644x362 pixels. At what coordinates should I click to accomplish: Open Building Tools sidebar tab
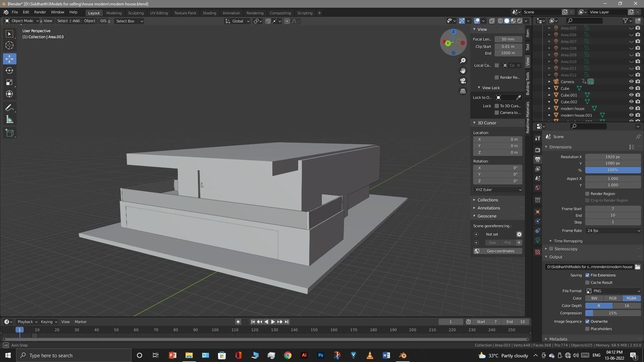click(x=528, y=83)
